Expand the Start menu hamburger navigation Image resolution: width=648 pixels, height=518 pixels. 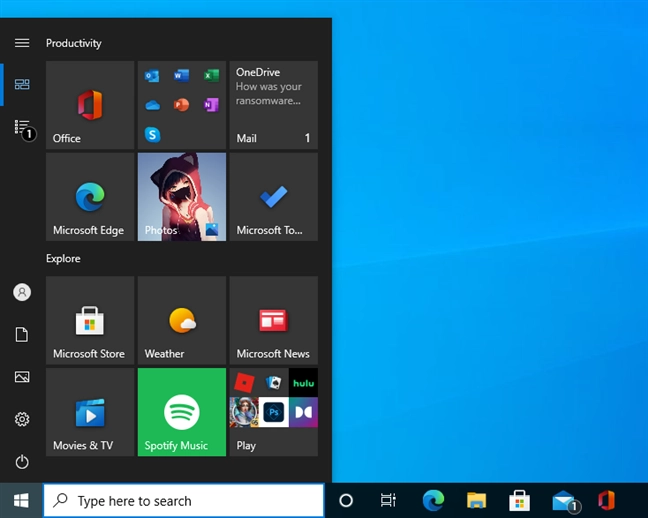22,43
